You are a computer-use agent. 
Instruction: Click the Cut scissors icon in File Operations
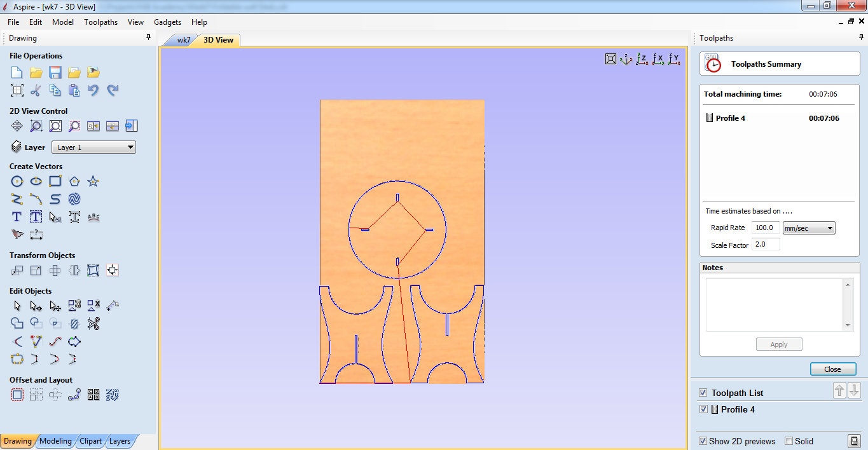[36, 90]
